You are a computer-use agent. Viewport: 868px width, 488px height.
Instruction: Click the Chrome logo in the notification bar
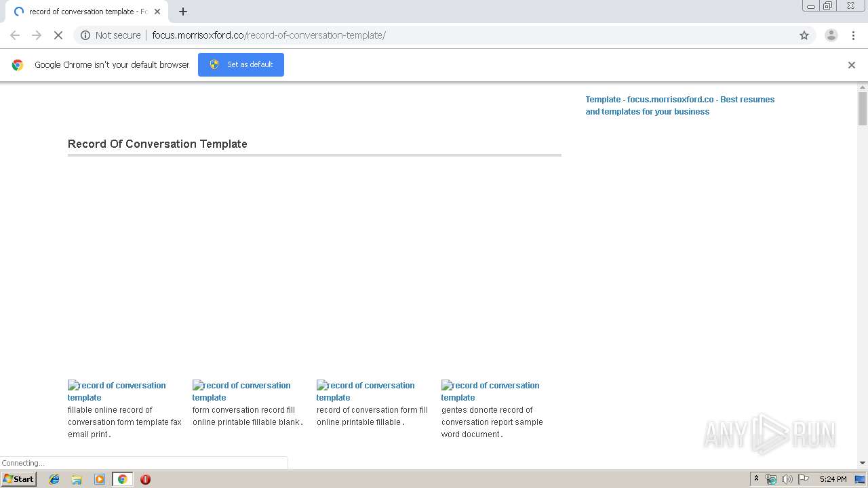pos(18,65)
